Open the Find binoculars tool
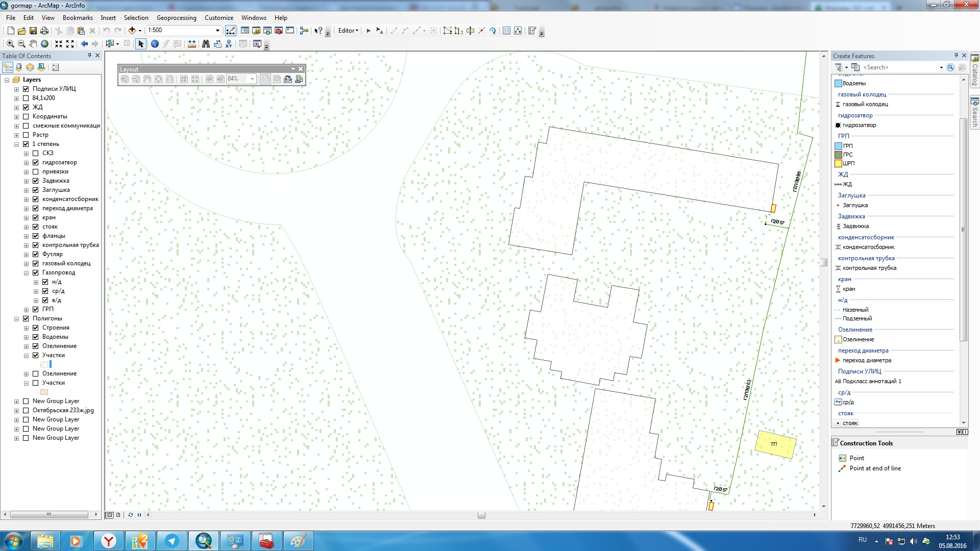 point(206,44)
